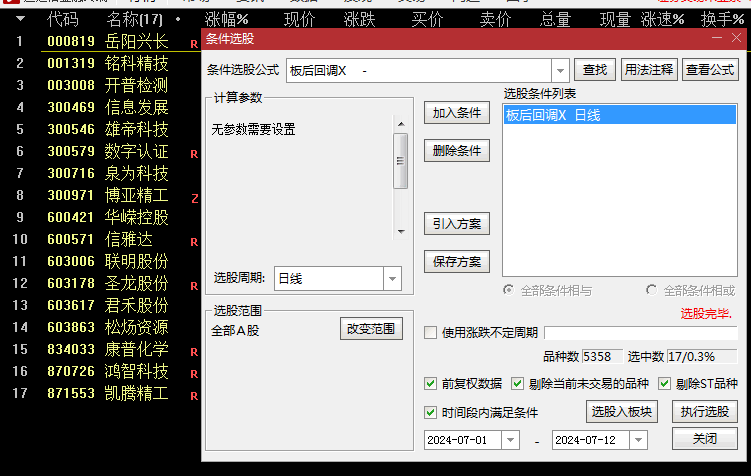Click the 计算参数 scrollbar thumb
Viewport: 751px width, 476px height.
(x=400, y=161)
